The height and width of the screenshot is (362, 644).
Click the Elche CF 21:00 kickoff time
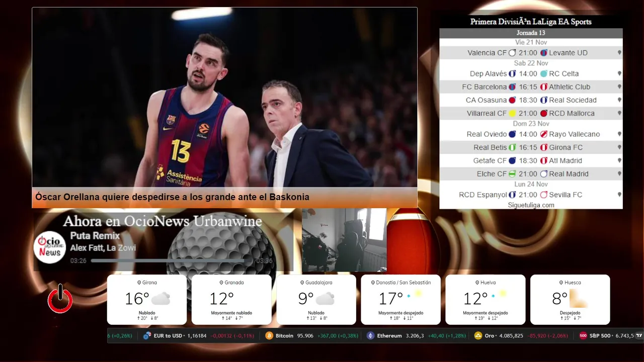coord(528,174)
